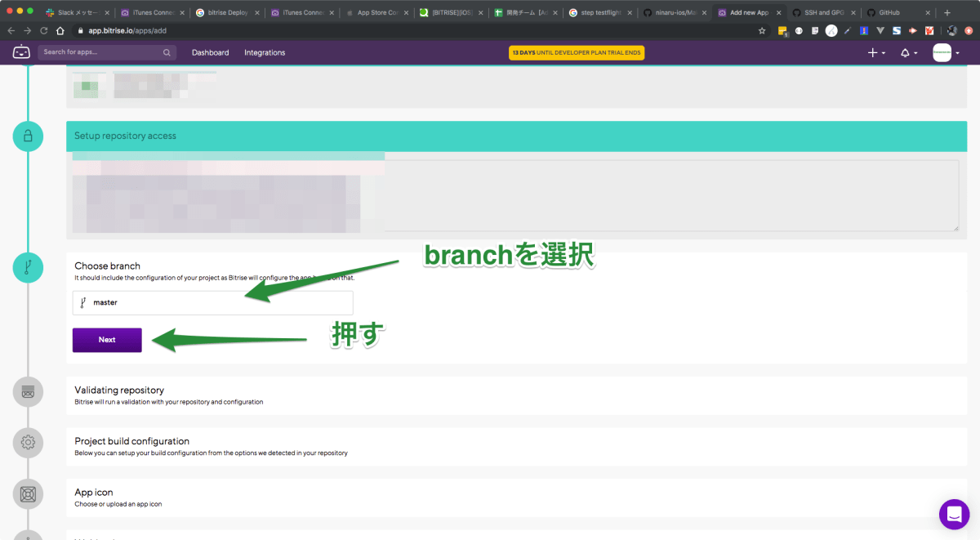Expand the Project build configuration section
This screenshot has height=540, width=980.
click(x=516, y=446)
